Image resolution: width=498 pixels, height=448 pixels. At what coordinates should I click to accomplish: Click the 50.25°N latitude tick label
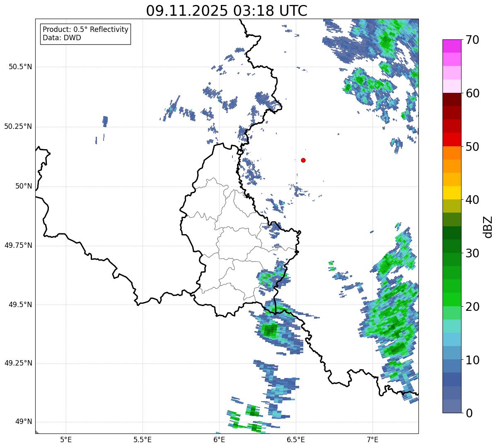click(x=18, y=126)
